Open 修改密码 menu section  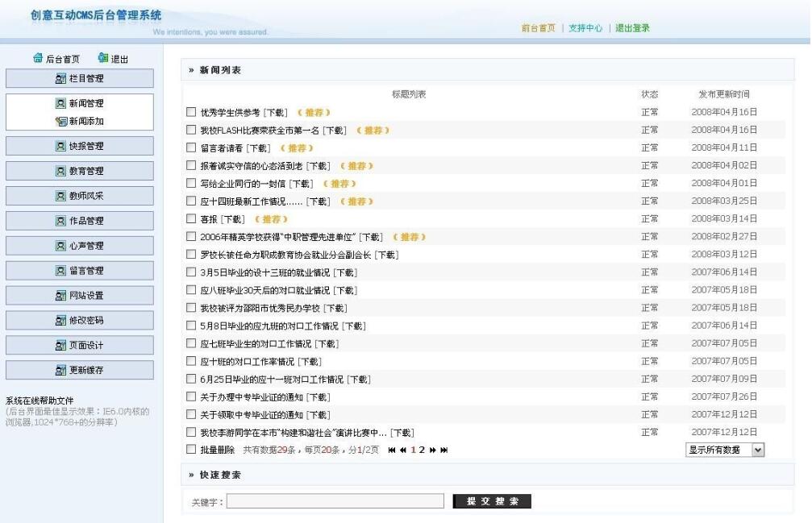(x=80, y=320)
